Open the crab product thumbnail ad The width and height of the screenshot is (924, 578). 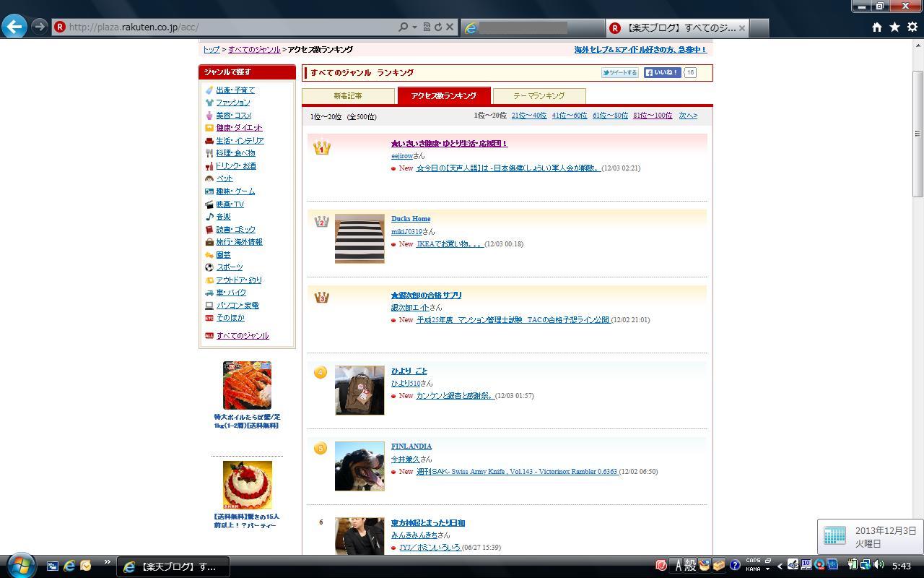[247, 385]
